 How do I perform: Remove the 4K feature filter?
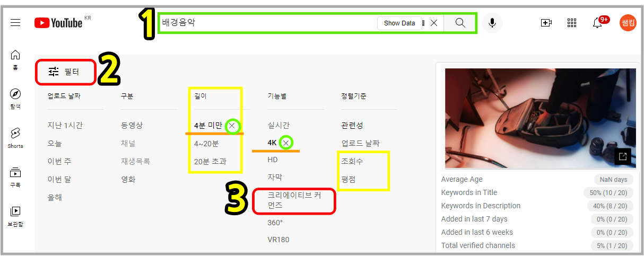286,143
